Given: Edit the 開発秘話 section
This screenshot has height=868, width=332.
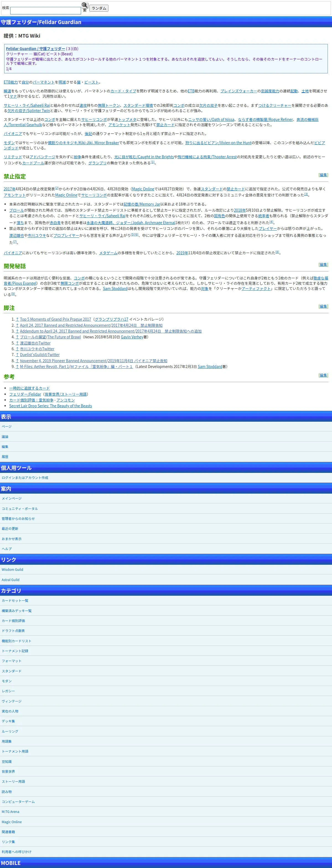Looking at the screenshot, I should coord(323,265).
